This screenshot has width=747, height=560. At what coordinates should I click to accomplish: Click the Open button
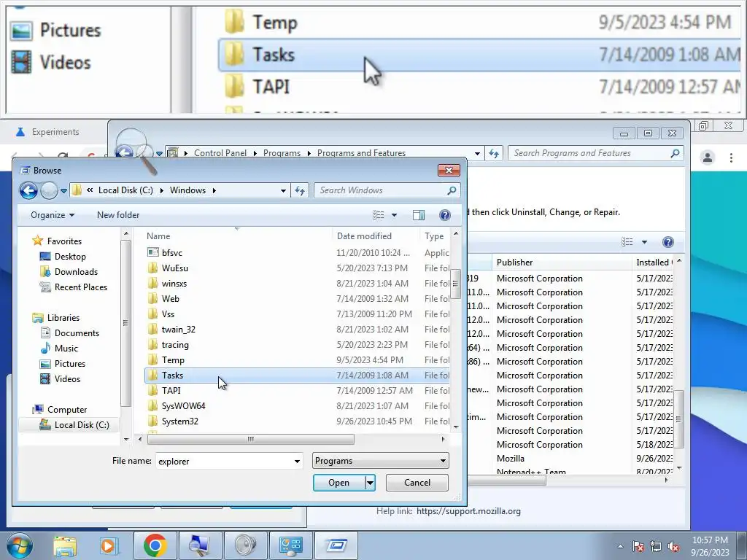[338, 483]
